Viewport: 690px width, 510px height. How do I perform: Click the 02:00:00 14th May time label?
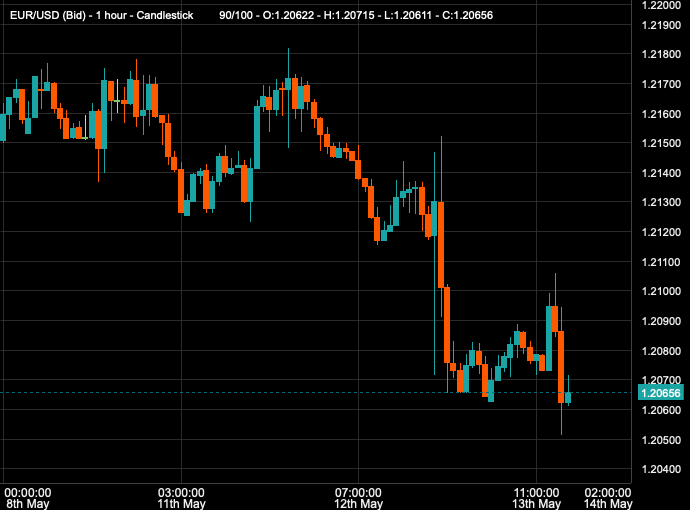608,498
